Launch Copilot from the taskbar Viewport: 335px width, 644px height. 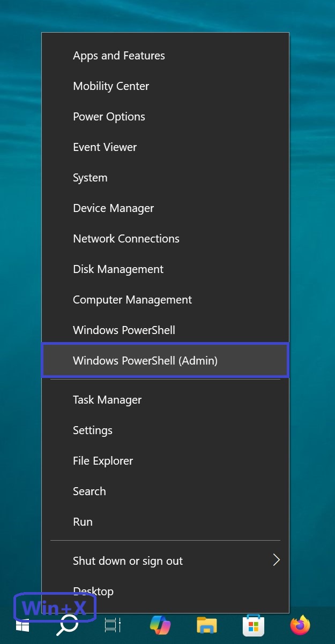(160, 625)
